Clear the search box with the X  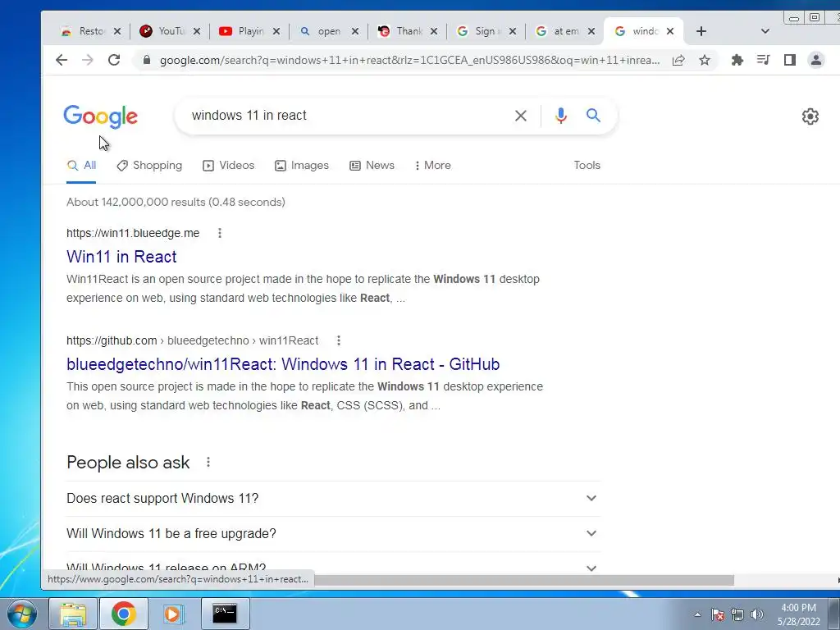521,116
